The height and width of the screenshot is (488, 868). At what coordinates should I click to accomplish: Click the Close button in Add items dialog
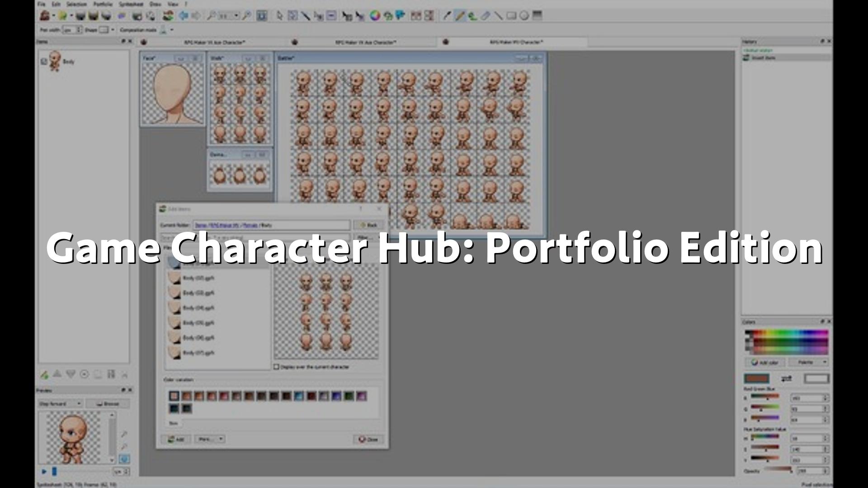tap(368, 439)
